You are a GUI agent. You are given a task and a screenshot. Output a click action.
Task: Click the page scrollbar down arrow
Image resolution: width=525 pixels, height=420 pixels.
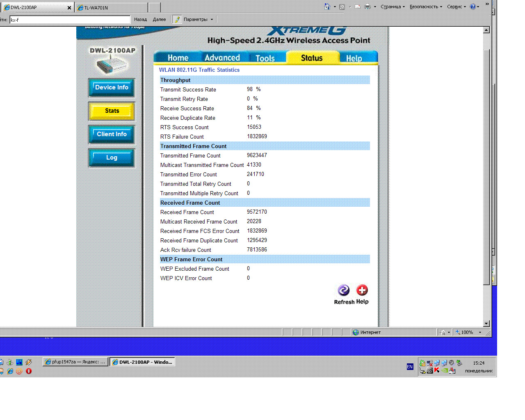pyautogui.click(x=486, y=324)
